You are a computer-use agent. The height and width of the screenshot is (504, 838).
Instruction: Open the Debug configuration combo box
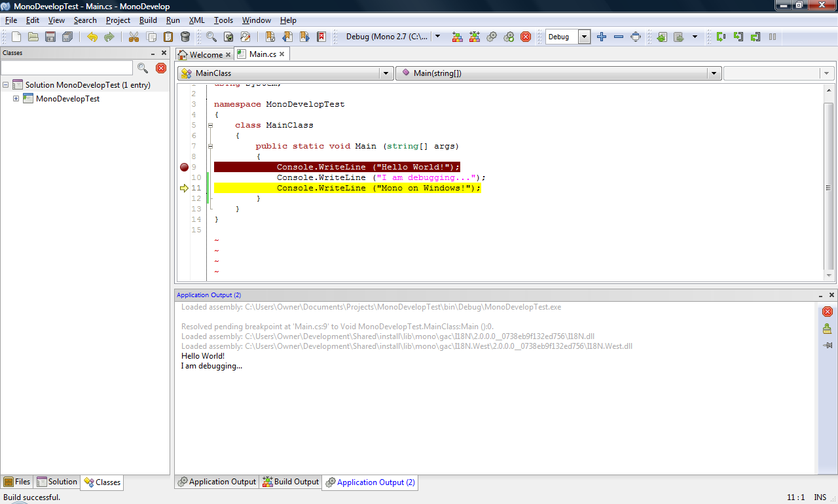click(x=568, y=37)
